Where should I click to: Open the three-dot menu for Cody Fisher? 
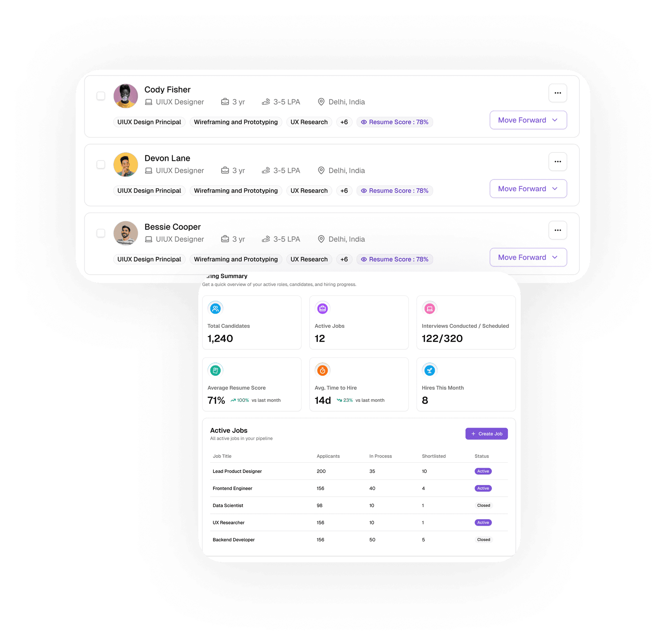pos(557,93)
